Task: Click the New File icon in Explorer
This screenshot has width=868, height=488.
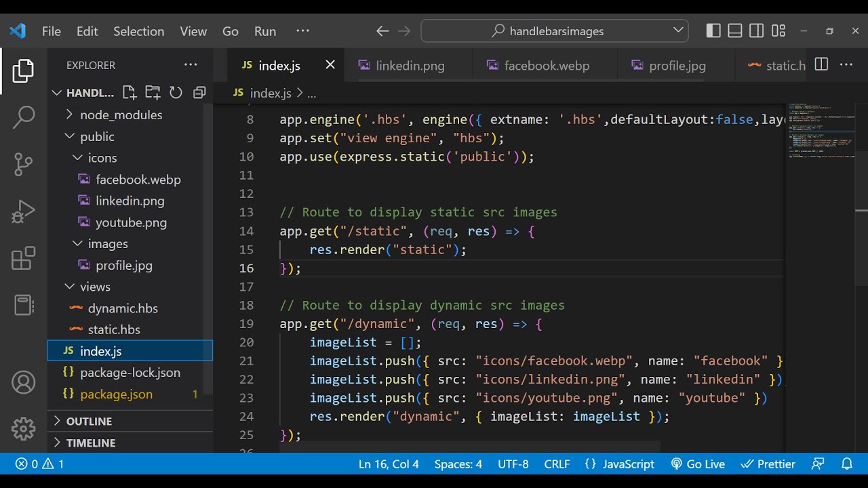Action: click(x=129, y=93)
